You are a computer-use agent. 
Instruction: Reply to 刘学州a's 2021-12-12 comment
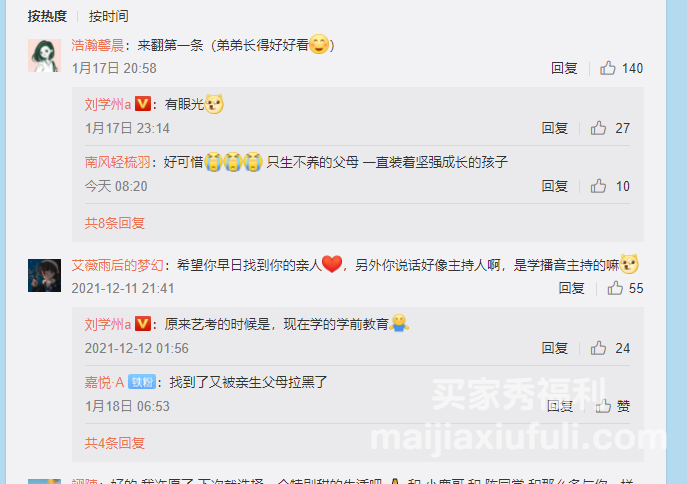pyautogui.click(x=555, y=348)
